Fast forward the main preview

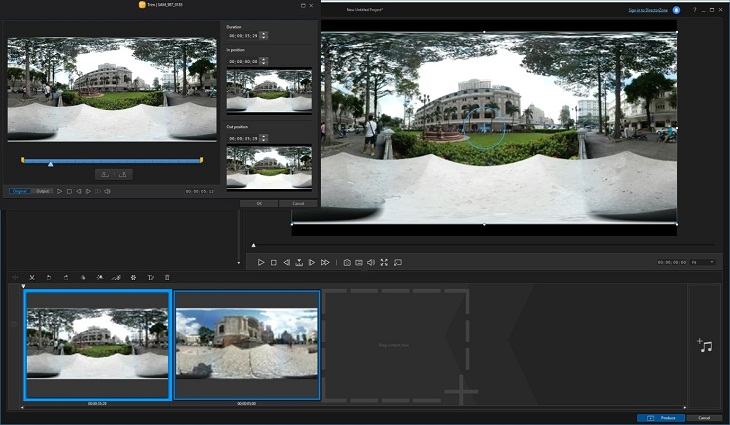(325, 263)
